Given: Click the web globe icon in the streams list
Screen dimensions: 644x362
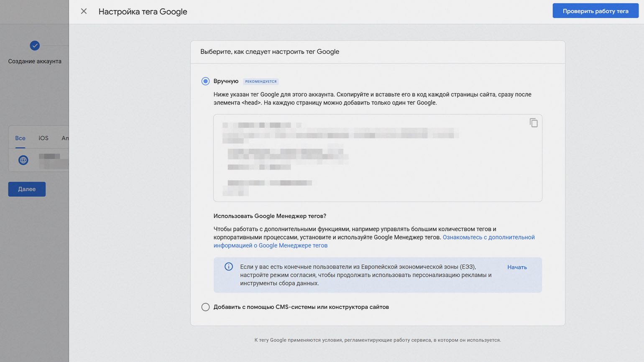Looking at the screenshot, I should pos(23,160).
